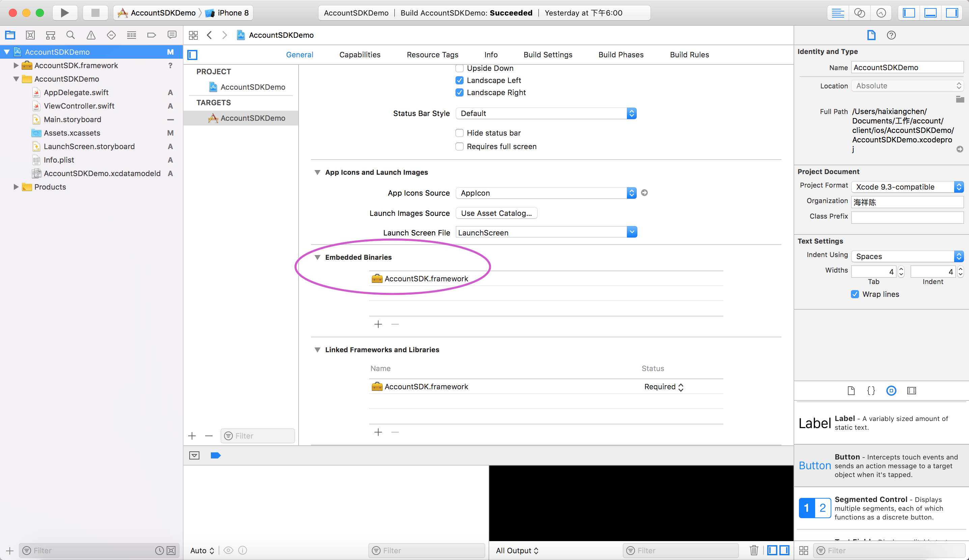Open Project Format dropdown
Screen dimensions: 969x560
pos(907,187)
